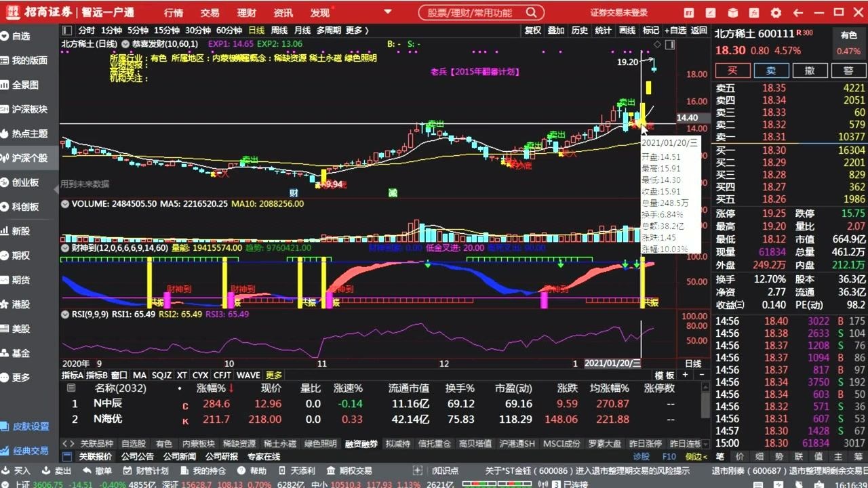Screen dimensions: 868x488
Task: Zoom in chart with + button
Action: point(685,375)
